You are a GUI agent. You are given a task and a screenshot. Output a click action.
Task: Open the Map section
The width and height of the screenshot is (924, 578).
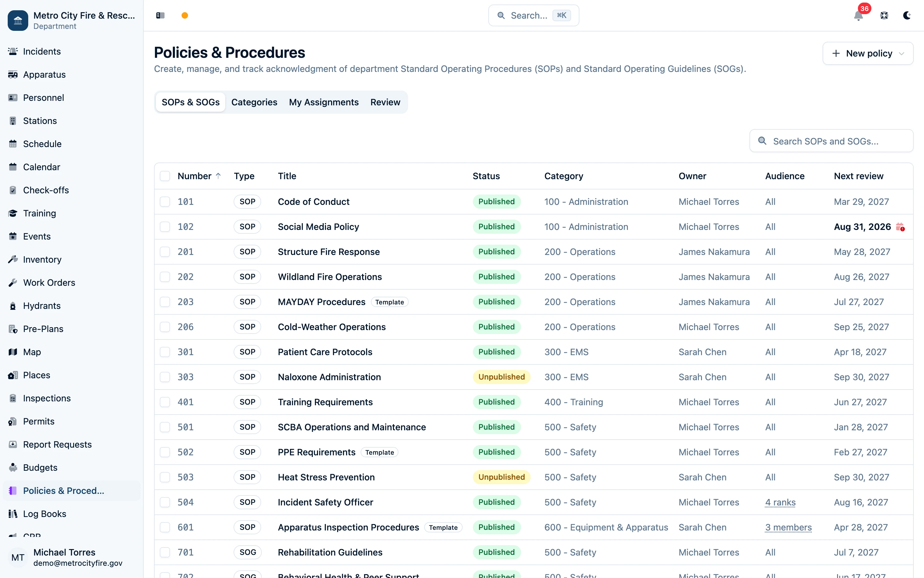pos(72,352)
